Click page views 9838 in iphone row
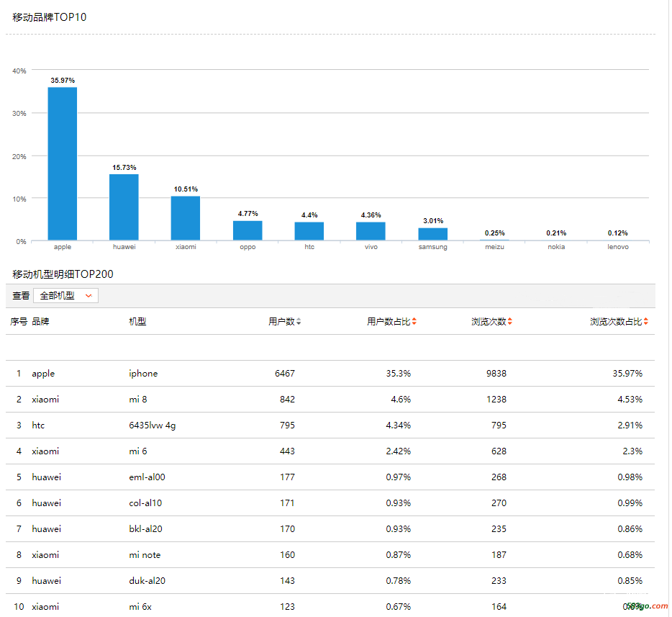This screenshot has height=617, width=672. [496, 374]
